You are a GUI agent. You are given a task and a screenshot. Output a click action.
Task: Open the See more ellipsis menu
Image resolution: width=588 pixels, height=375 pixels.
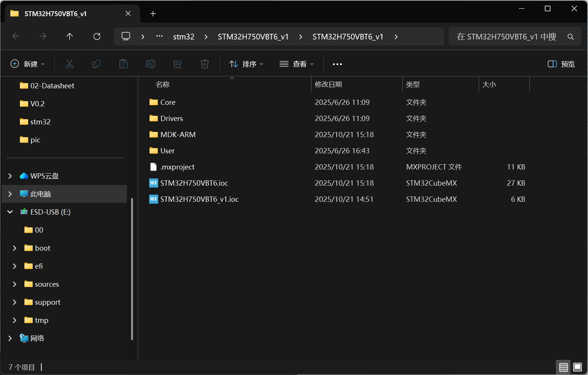coord(337,64)
